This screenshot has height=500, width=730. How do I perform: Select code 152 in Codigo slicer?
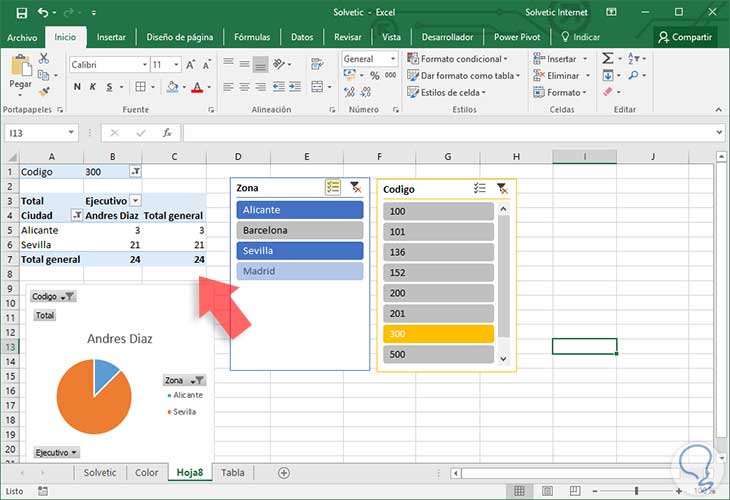pyautogui.click(x=438, y=274)
